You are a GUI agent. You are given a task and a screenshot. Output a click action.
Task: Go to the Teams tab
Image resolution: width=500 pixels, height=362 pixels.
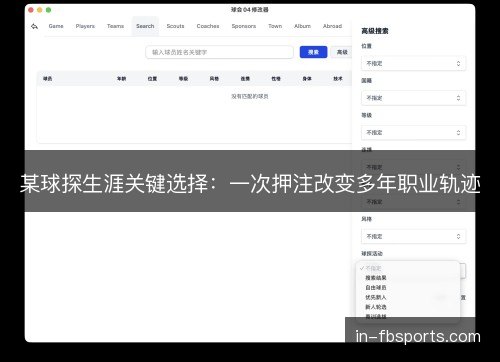click(x=115, y=26)
